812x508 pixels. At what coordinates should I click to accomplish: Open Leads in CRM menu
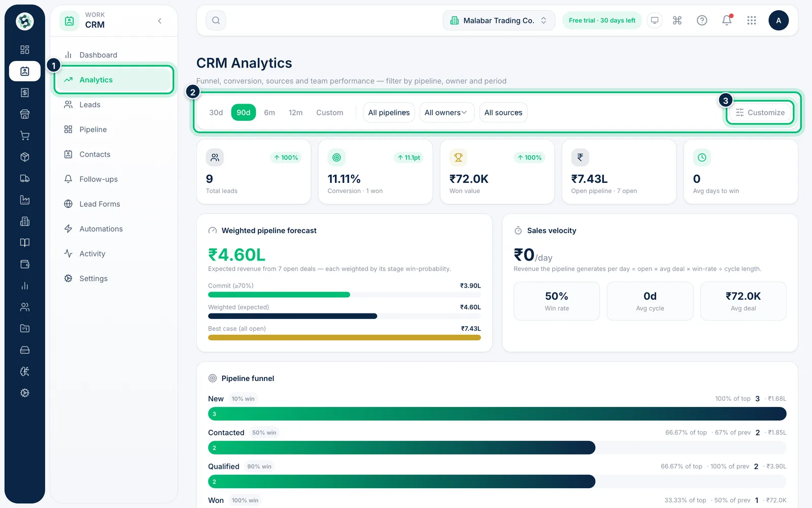tap(114, 105)
